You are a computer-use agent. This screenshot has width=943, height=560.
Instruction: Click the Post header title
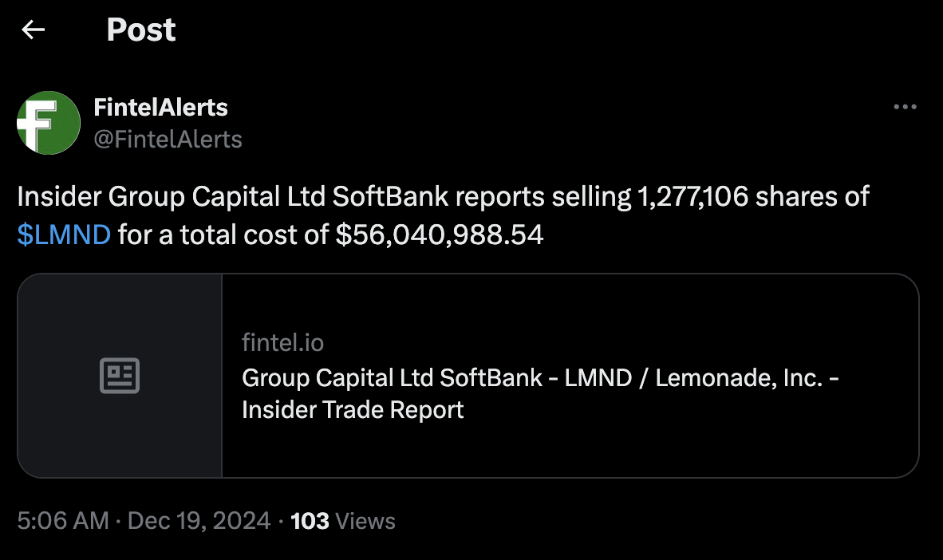pyautogui.click(x=141, y=30)
